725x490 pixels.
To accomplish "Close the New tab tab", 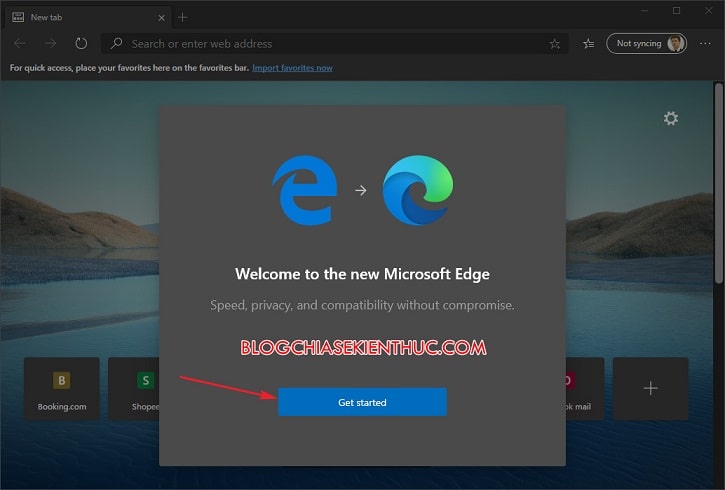I will pyautogui.click(x=161, y=18).
